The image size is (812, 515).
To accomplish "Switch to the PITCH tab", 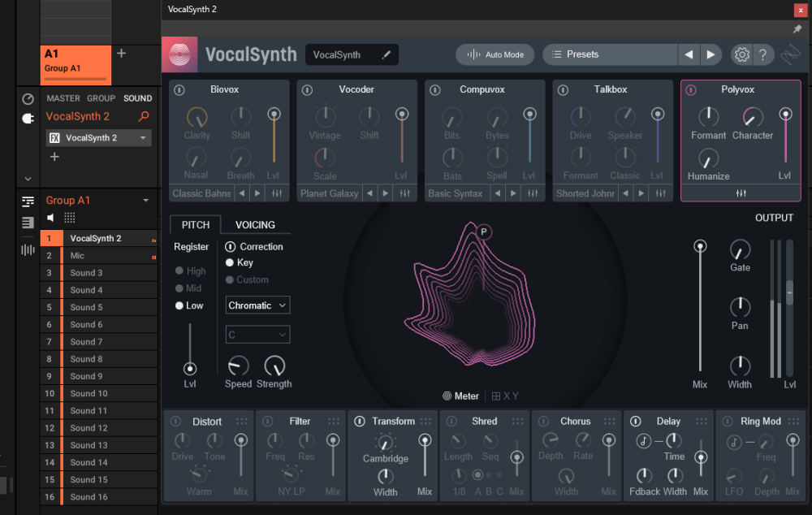I will (195, 225).
